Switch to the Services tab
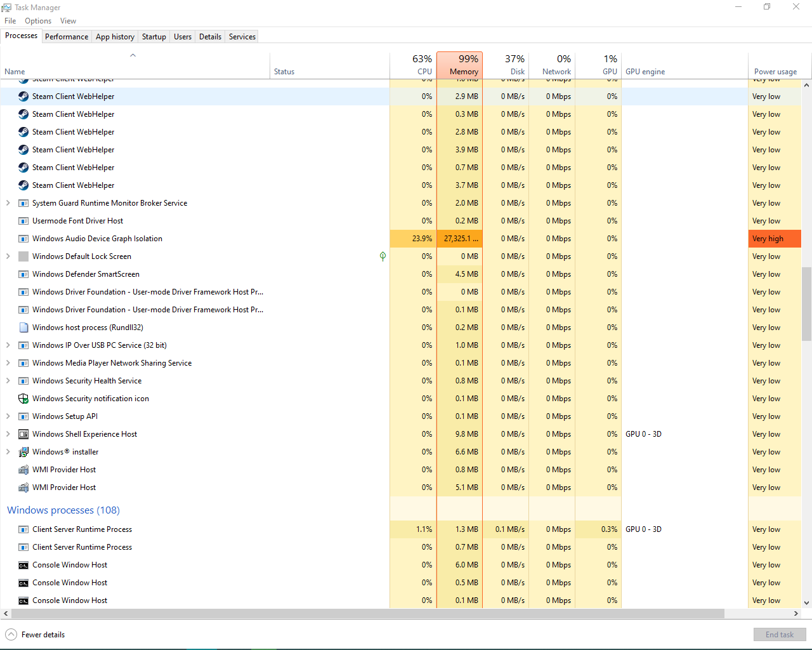Screen dimensions: 812x650 pos(242,37)
